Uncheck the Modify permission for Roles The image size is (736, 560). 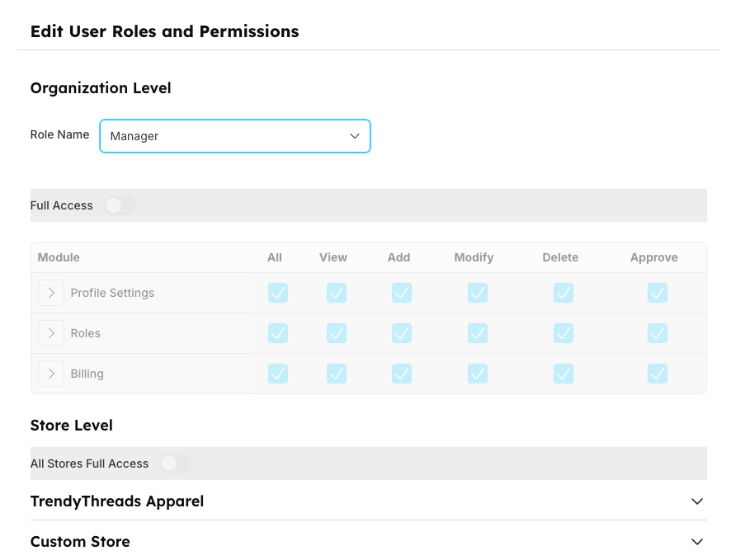[x=477, y=333]
